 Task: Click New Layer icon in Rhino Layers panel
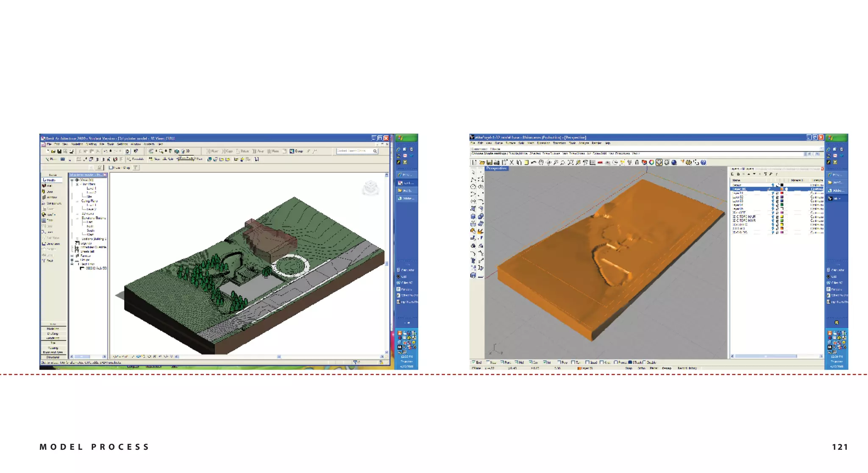(732, 174)
